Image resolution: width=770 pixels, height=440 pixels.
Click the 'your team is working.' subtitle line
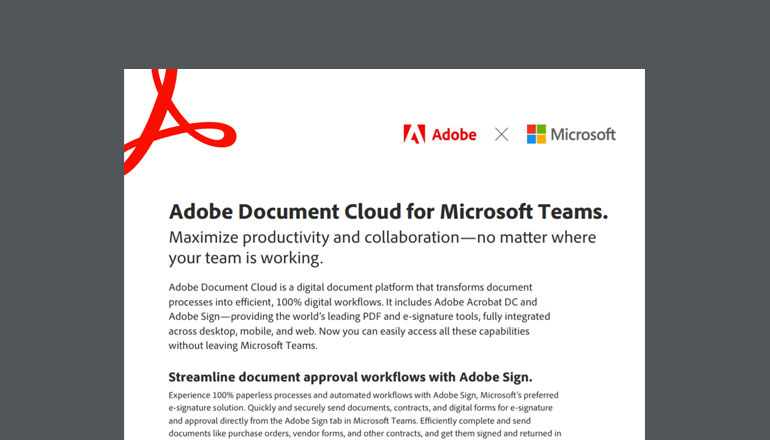coord(246,258)
